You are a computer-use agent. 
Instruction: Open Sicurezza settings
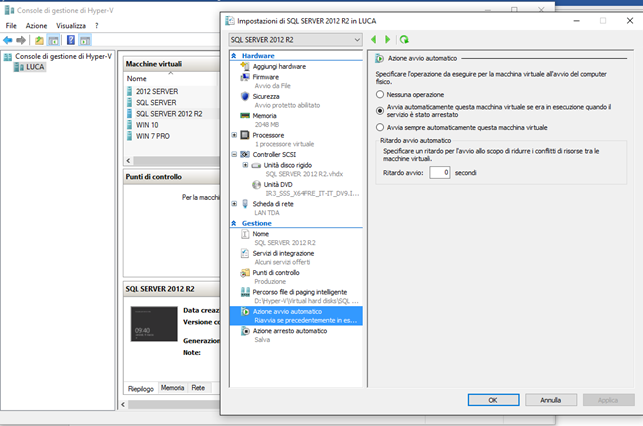tap(266, 96)
